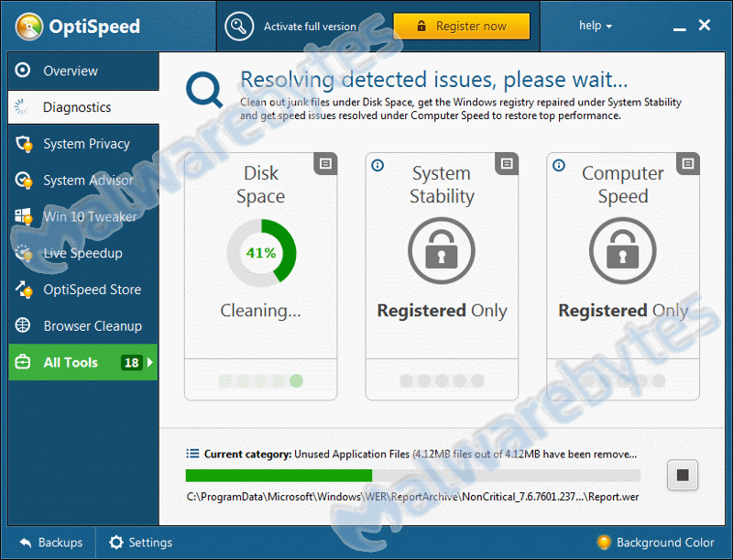The height and width of the screenshot is (560, 733).
Task: Open System Stability details list icon
Action: pos(507,164)
